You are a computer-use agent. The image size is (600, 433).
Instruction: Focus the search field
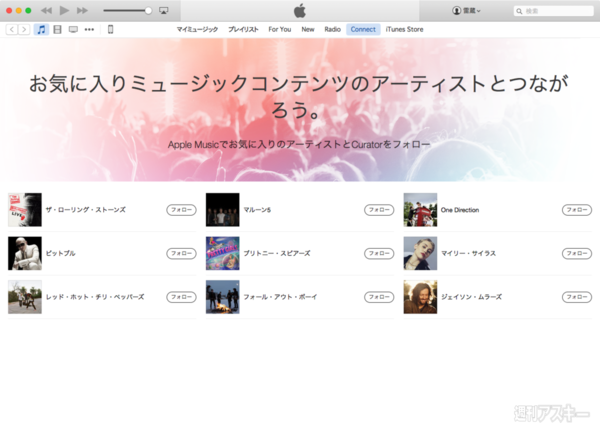click(553, 11)
